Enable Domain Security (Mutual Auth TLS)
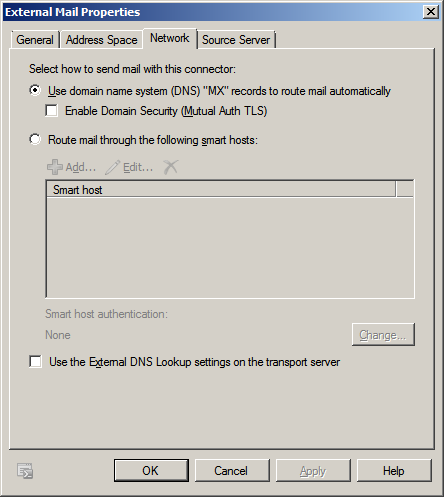 tap(51, 110)
